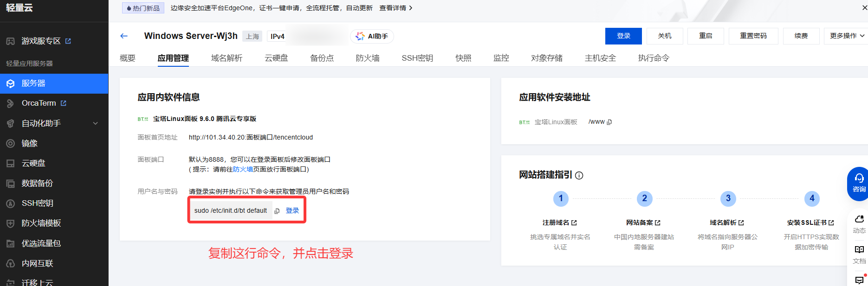Click the 数据备份 sidebar icon
Screen dimensions: 868x286
[10, 183]
